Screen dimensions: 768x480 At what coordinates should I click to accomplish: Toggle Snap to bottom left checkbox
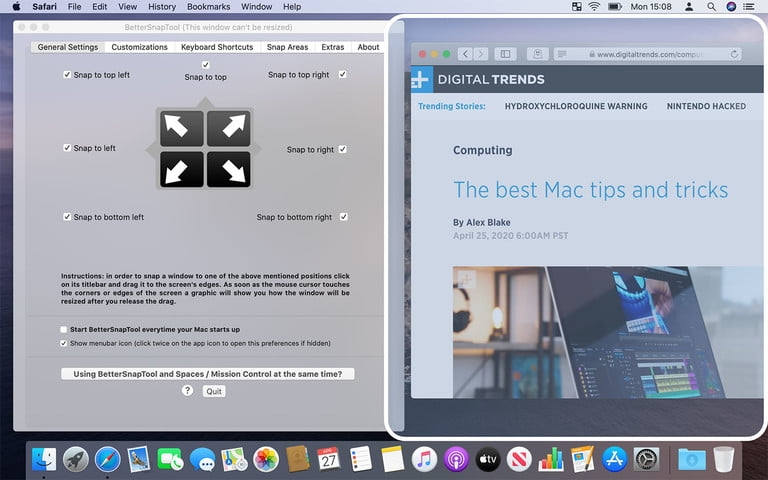pos(67,216)
